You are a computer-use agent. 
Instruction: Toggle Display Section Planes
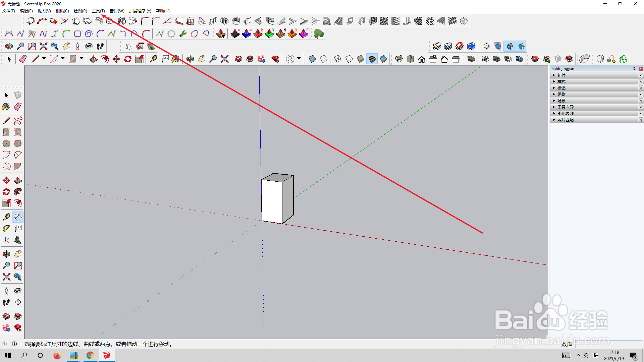[x=498, y=46]
